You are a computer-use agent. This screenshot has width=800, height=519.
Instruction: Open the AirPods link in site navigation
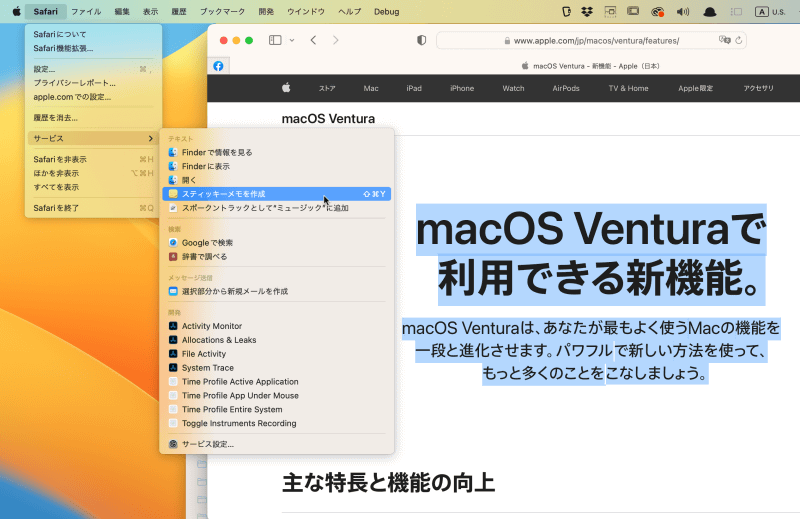(566, 88)
